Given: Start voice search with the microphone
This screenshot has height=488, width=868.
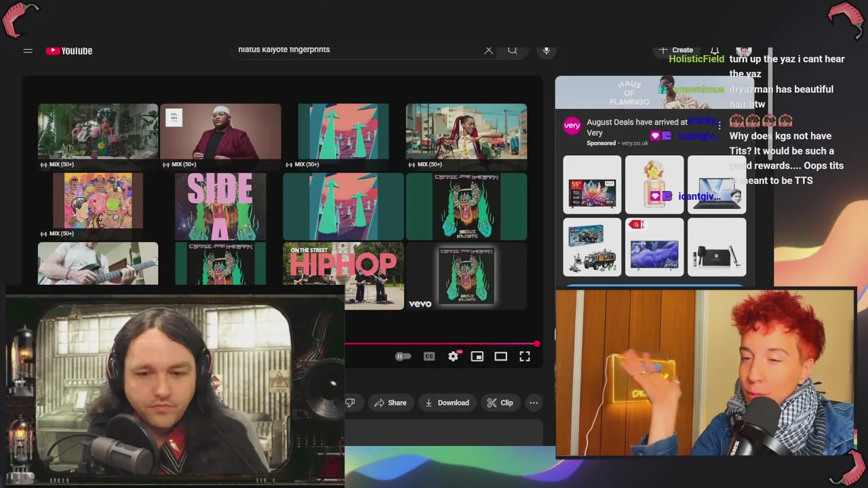Looking at the screenshot, I should 546,50.
